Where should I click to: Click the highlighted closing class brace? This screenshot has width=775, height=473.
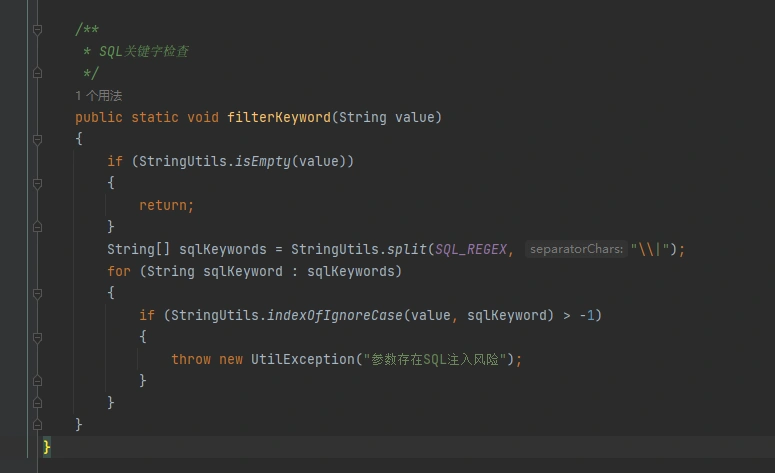[47, 447]
